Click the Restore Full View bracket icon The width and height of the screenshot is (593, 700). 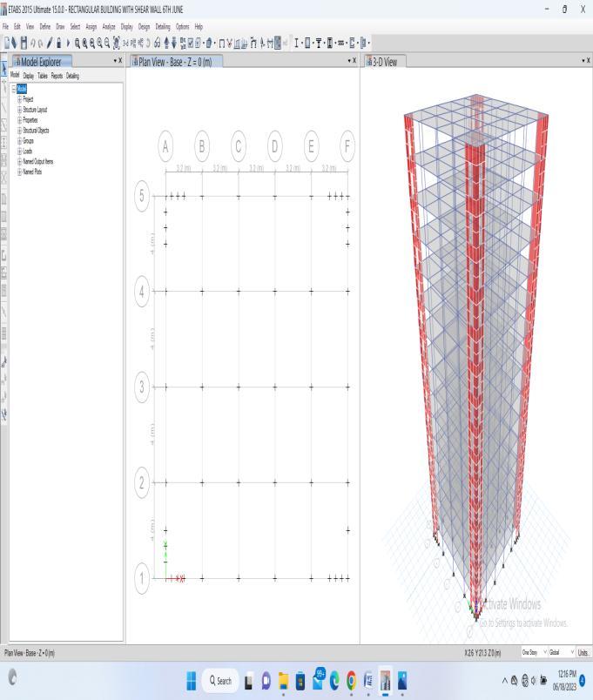click(116, 43)
